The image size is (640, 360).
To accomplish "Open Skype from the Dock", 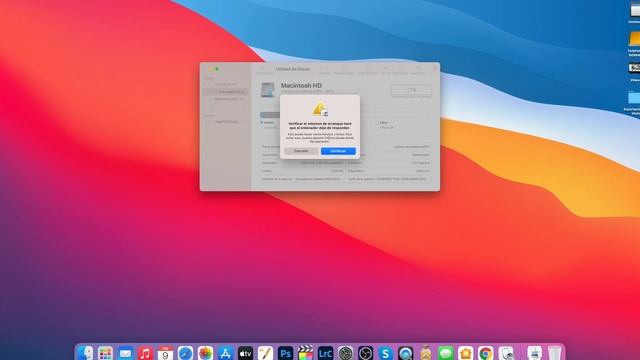I will 385,353.
